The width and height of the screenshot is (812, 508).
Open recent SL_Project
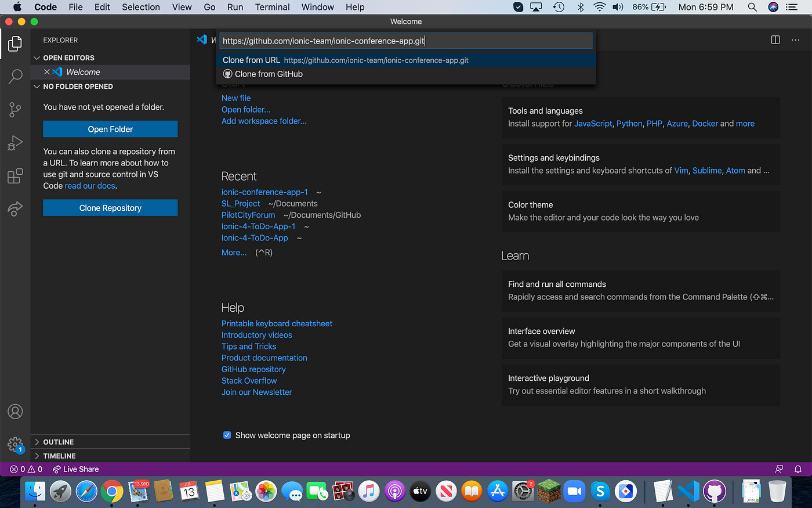click(x=241, y=203)
